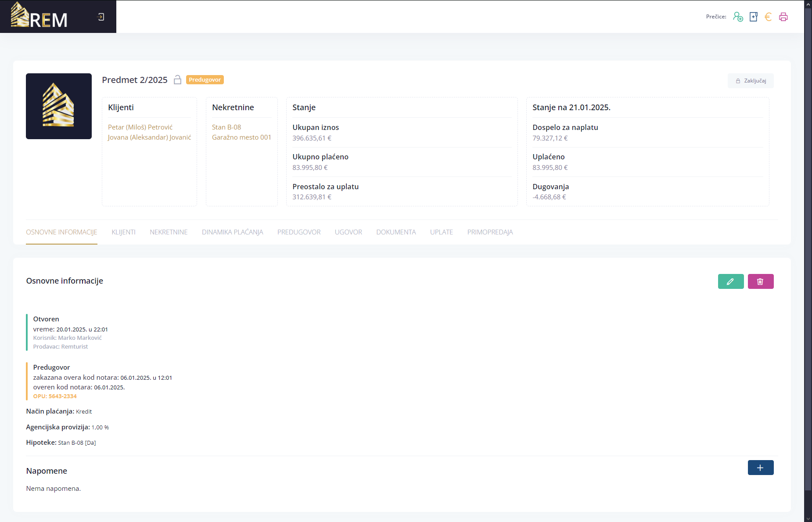Click the green pencil edit button
Screen dimensions: 812x522
tap(731, 281)
